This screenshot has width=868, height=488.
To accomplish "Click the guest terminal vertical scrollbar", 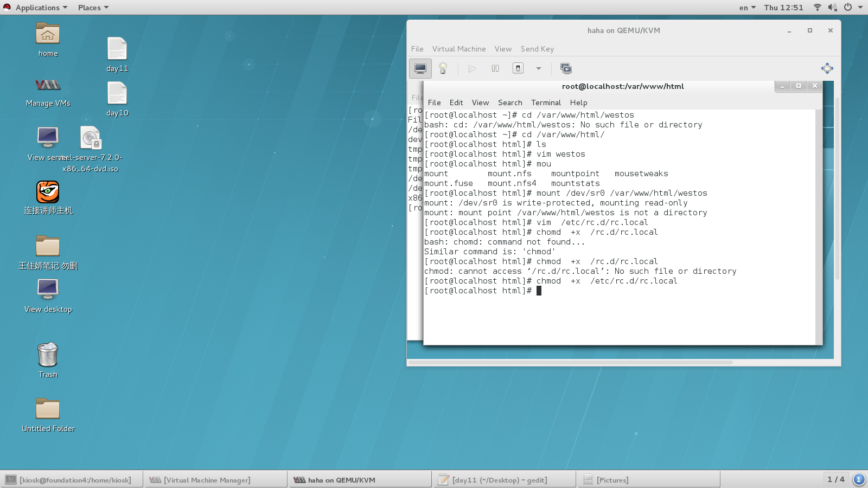I will (819, 227).
